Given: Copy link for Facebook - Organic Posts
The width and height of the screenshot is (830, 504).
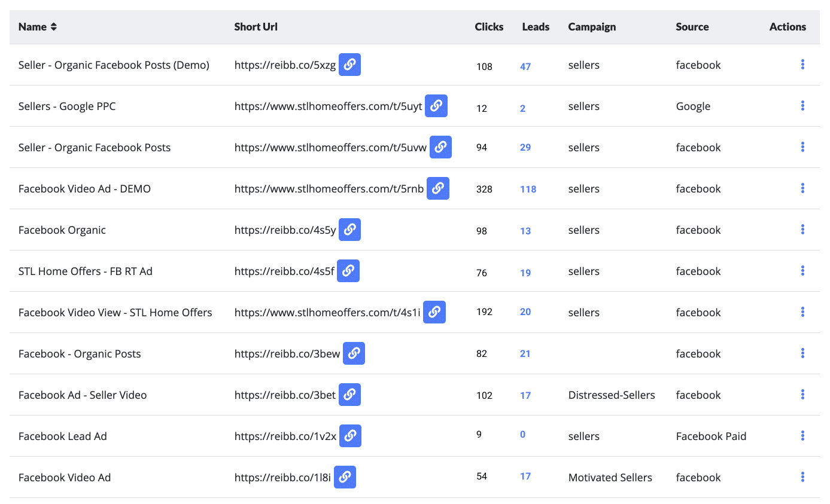Looking at the screenshot, I should 354,353.
